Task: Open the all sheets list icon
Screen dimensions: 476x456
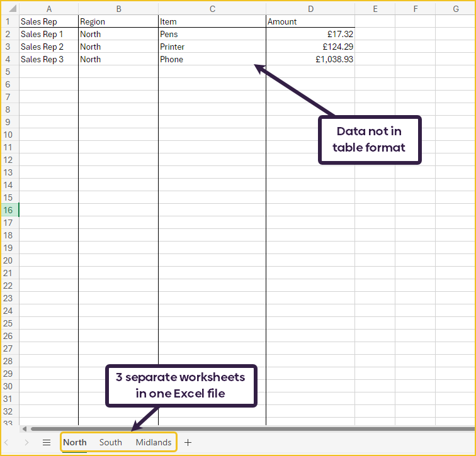Action: [46, 442]
